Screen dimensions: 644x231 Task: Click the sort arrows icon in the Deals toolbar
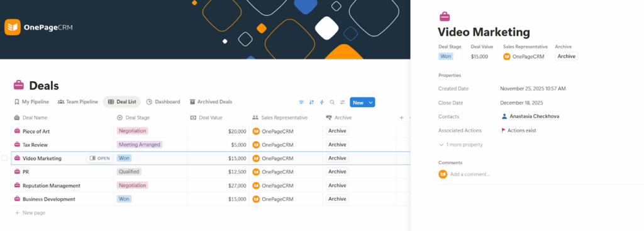pyautogui.click(x=312, y=103)
